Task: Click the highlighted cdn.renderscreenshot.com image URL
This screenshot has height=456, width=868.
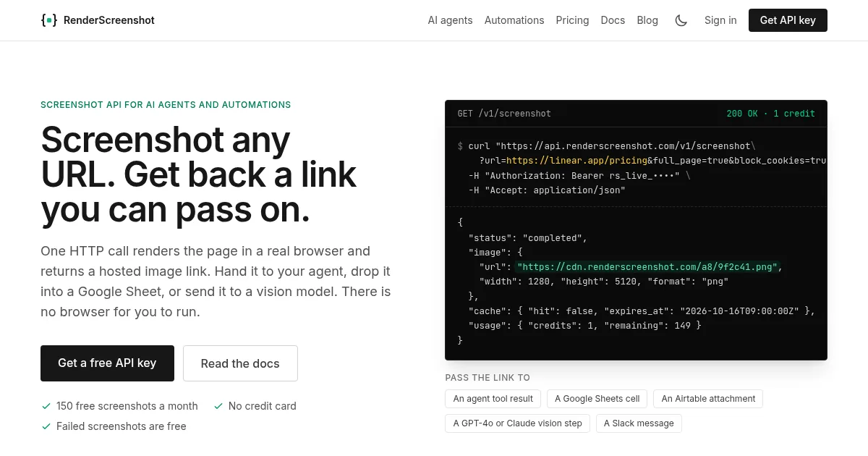Action: (x=647, y=267)
